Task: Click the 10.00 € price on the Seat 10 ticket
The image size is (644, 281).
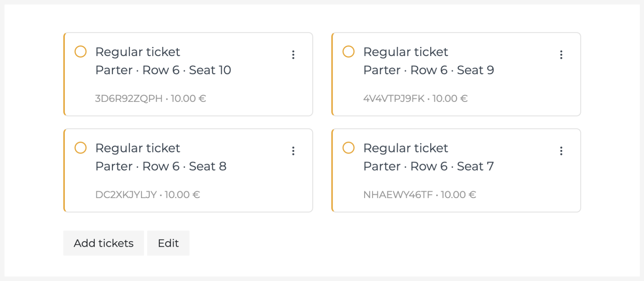Action: click(189, 98)
